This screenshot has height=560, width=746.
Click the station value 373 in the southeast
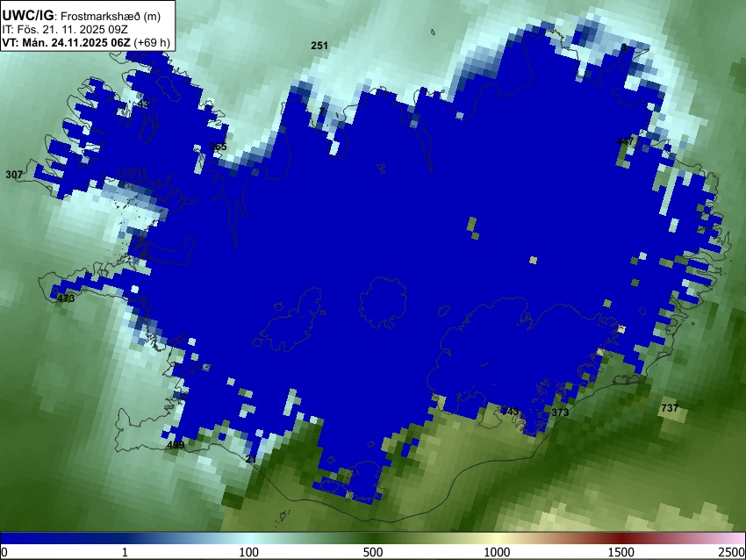560,413
